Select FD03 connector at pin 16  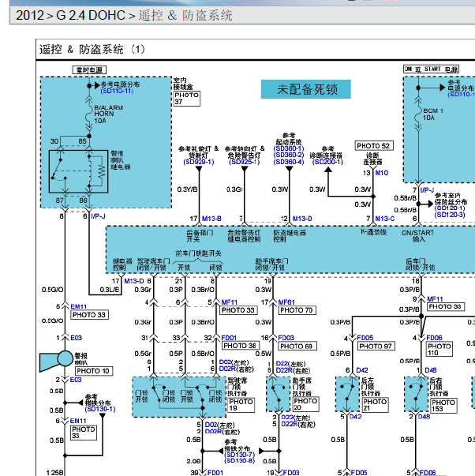pyautogui.click(x=286, y=338)
